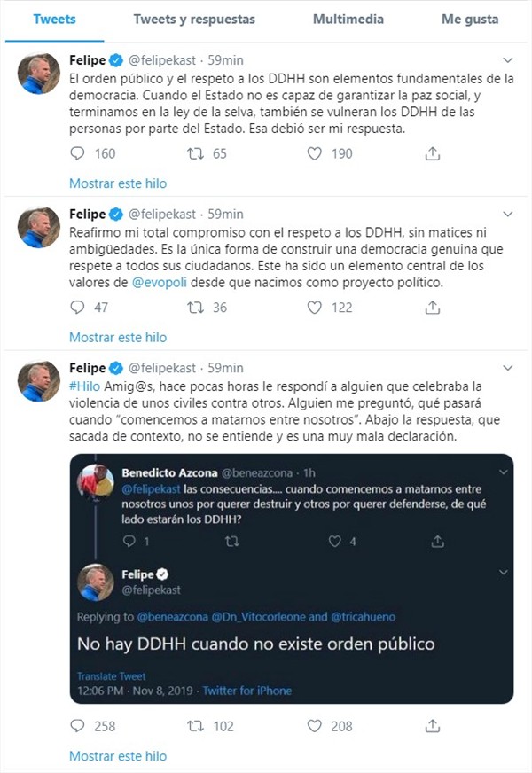Expand the second tweet's more-options arrow
Image resolution: width=532 pixels, height=773 pixels.
pos(508,214)
